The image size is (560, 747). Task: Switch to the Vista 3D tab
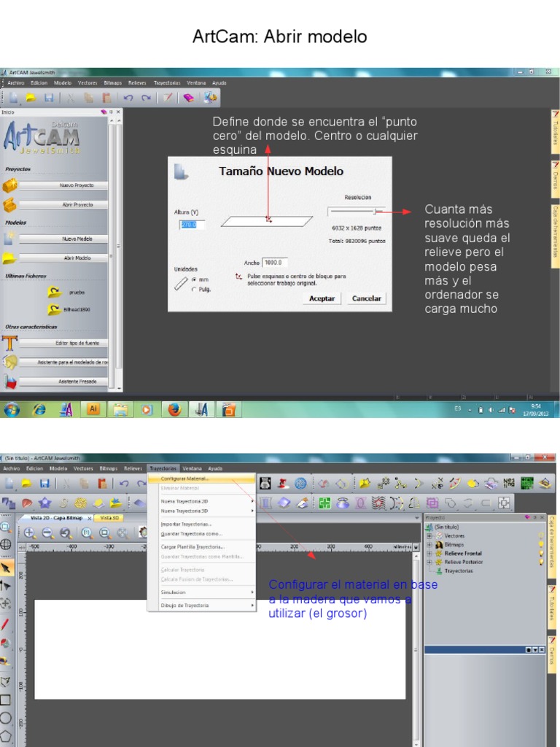click(109, 517)
